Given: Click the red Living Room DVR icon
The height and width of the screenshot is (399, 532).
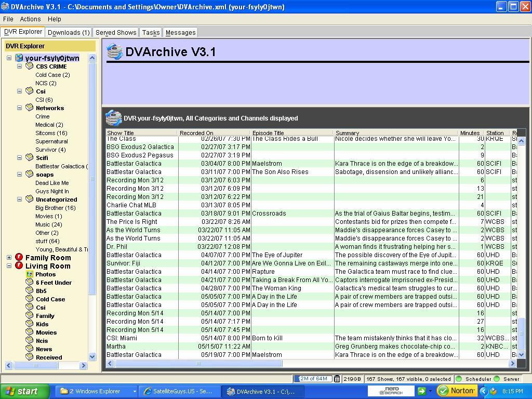Looking at the screenshot, I should pos(19,265).
